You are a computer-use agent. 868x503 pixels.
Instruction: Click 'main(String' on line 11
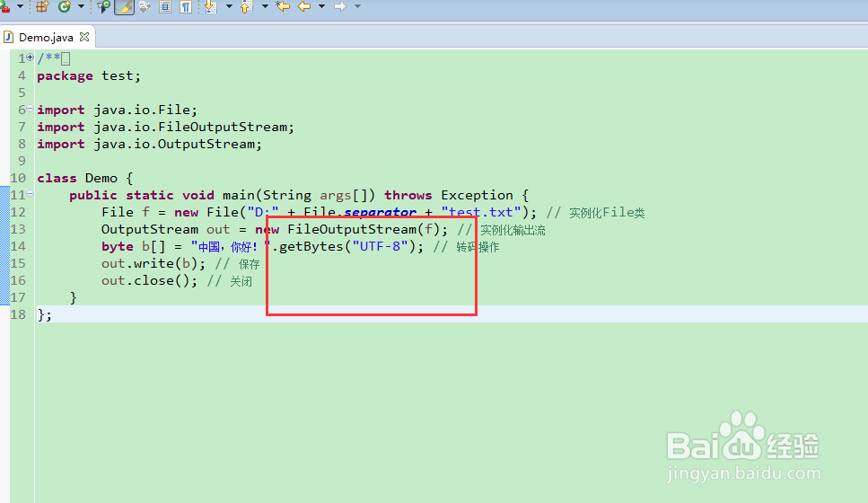click(267, 196)
